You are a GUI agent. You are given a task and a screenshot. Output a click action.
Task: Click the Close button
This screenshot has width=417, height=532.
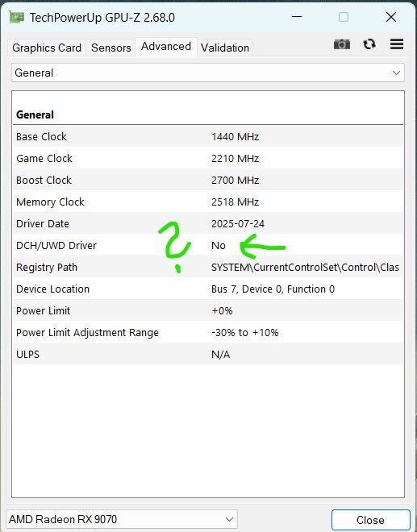pos(370,520)
